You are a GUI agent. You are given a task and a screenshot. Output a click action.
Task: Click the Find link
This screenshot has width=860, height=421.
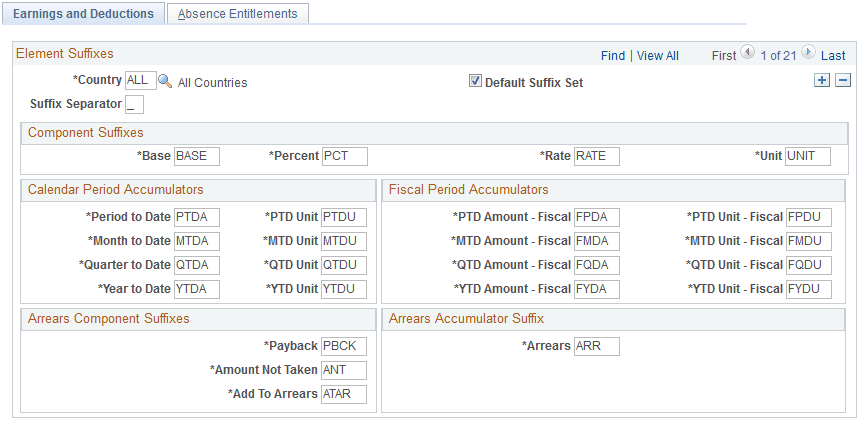(x=613, y=56)
